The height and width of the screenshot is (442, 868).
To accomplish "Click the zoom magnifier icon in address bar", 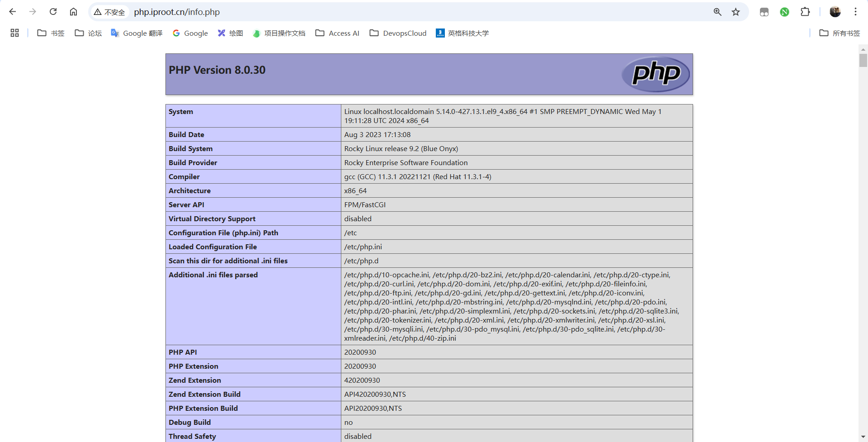I will (x=717, y=12).
